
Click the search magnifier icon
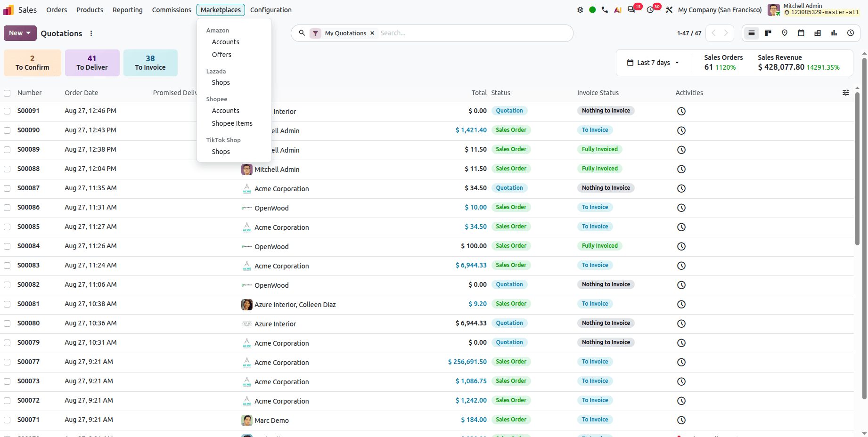coord(302,33)
